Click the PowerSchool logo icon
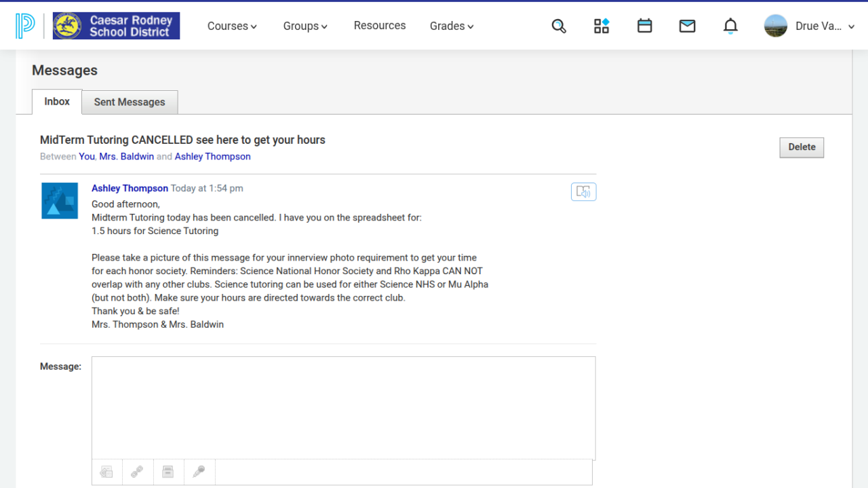The width and height of the screenshot is (868, 488). point(25,26)
